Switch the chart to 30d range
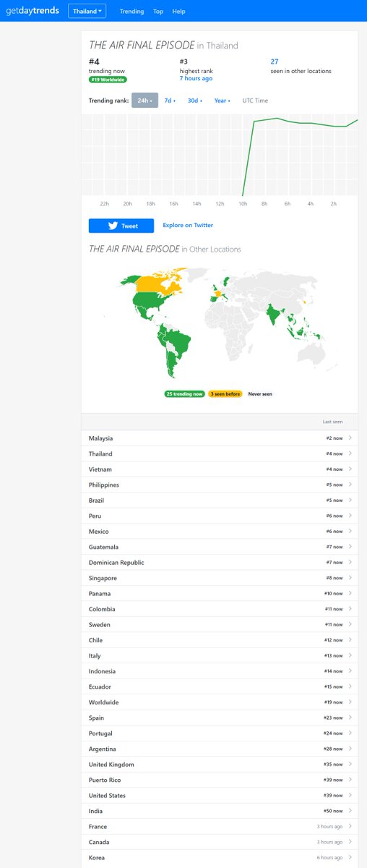 pos(195,101)
